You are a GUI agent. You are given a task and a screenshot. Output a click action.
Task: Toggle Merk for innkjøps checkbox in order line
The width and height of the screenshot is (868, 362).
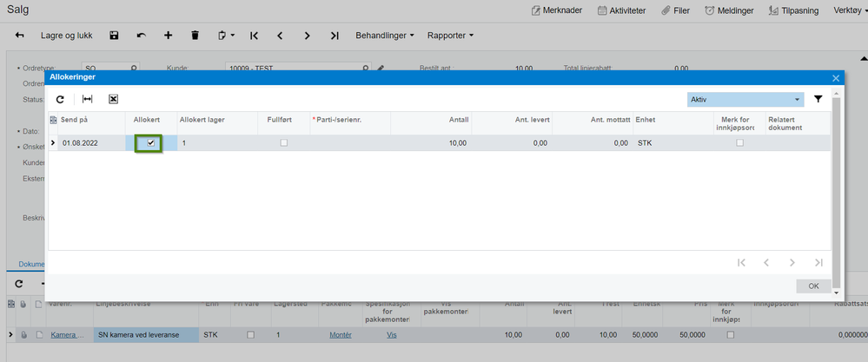click(731, 335)
